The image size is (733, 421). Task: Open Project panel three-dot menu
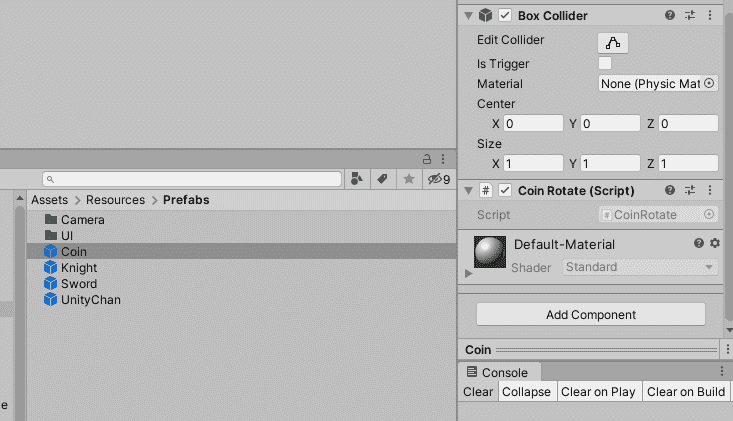pos(443,159)
